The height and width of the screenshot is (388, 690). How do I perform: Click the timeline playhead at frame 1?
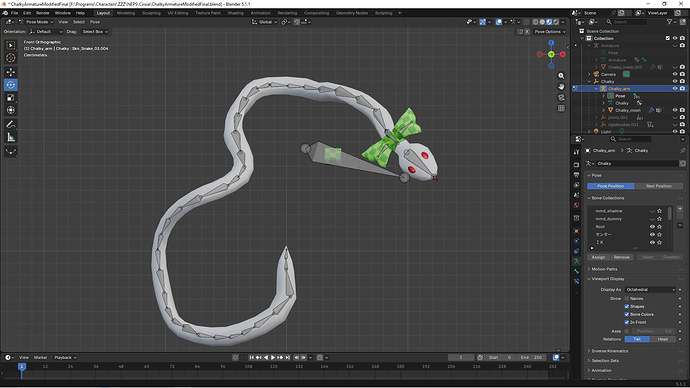(22, 366)
